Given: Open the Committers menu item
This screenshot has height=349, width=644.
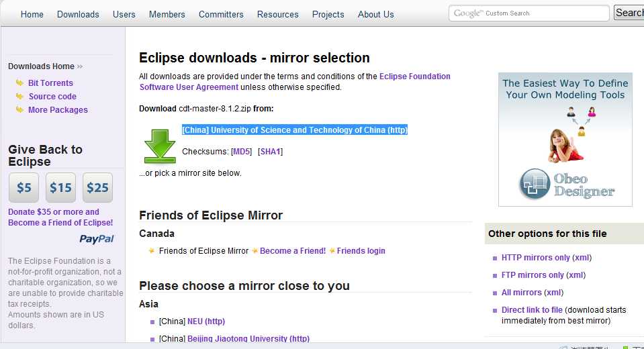Looking at the screenshot, I should (221, 14).
